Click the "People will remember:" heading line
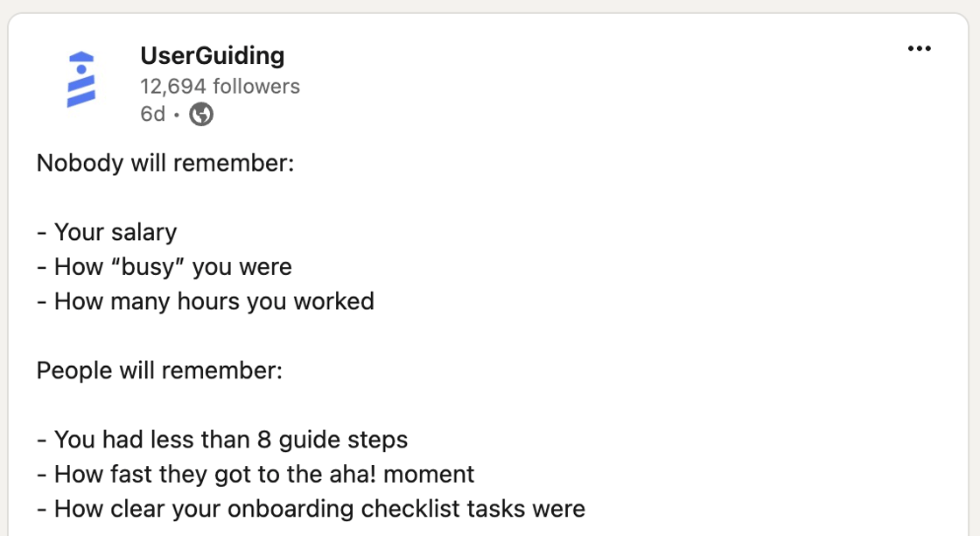Viewport: 980px width, 536px height. click(159, 370)
